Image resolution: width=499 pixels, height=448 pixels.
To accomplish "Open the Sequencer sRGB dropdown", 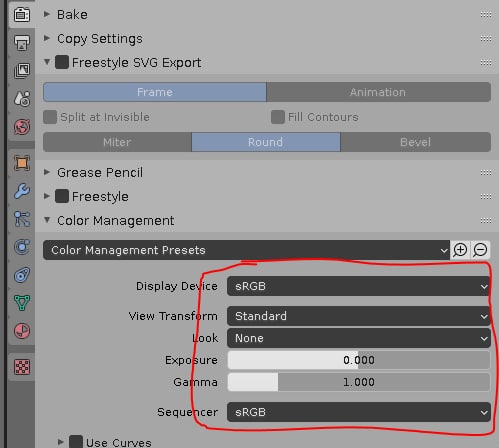I will [359, 412].
